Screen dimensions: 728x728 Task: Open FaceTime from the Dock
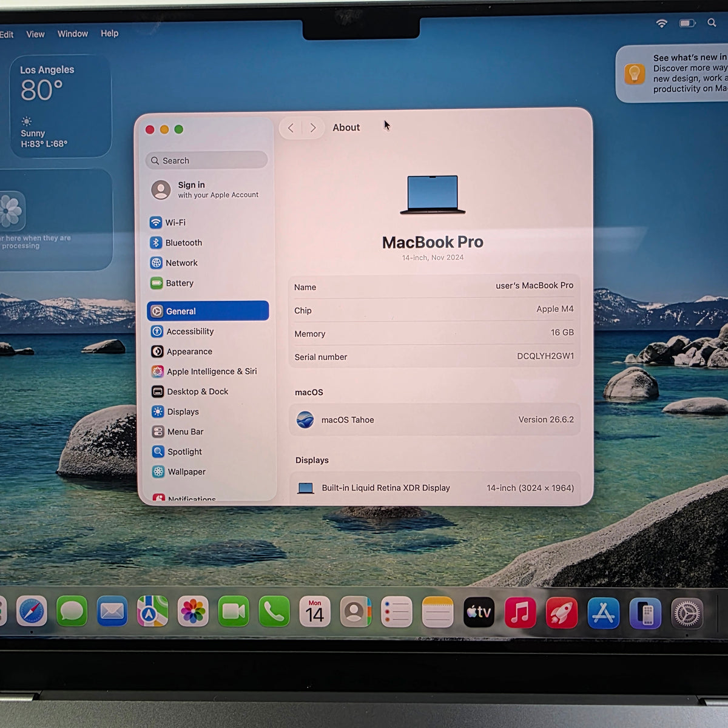coord(234,612)
